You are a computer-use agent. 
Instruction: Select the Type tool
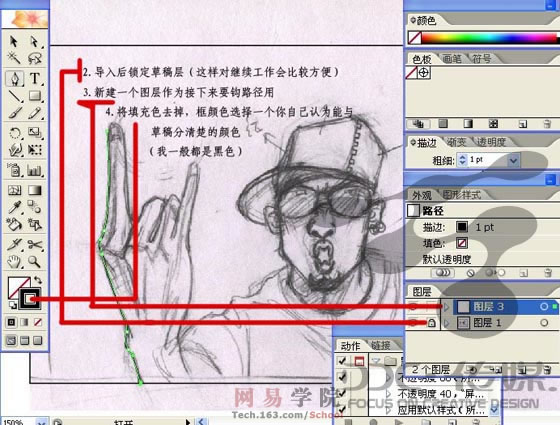pyautogui.click(x=35, y=78)
